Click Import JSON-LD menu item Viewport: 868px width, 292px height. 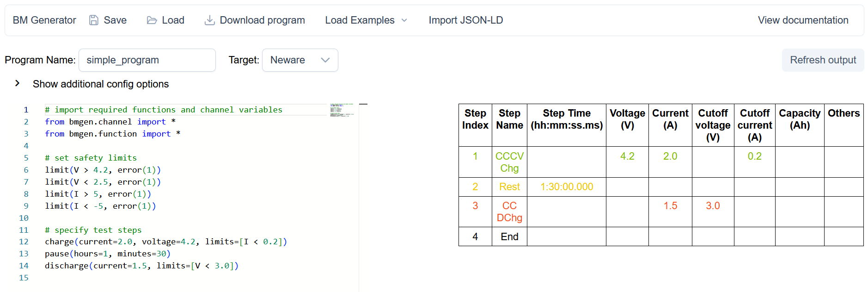point(466,20)
